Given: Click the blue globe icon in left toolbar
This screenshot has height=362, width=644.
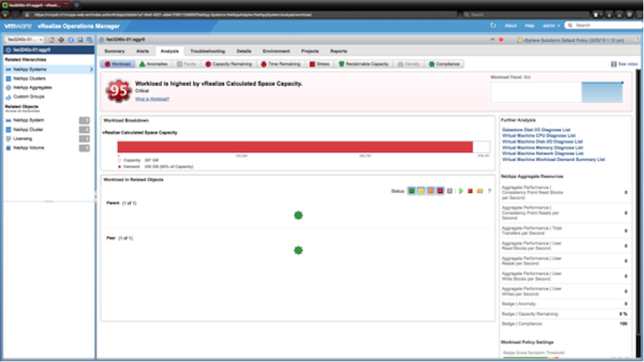Looking at the screenshot, I should (71, 40).
